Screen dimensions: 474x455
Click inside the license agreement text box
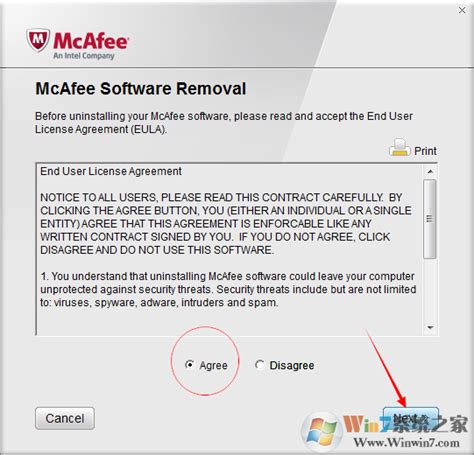(229, 249)
